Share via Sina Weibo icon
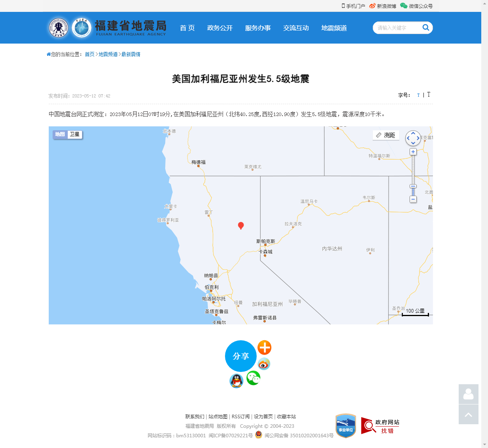The height and width of the screenshot is (448, 488). click(264, 364)
